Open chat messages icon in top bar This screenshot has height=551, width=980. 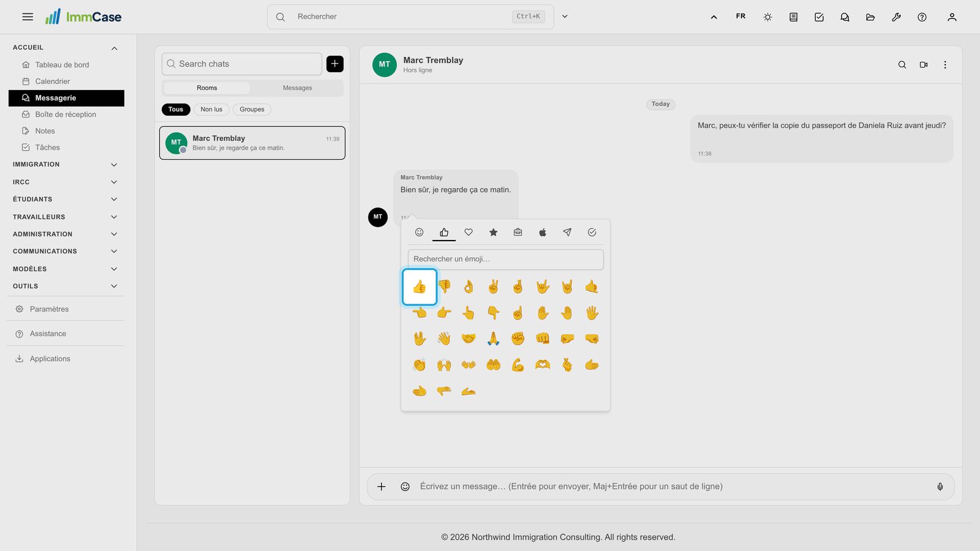click(x=845, y=17)
